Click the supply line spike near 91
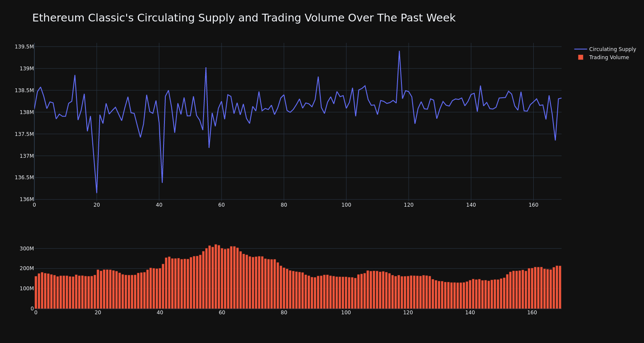The image size is (644, 343). coord(318,77)
